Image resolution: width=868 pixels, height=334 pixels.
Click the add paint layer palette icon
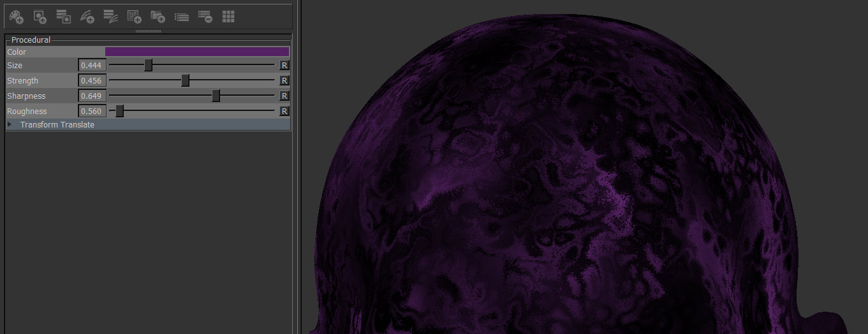pyautogui.click(x=17, y=17)
